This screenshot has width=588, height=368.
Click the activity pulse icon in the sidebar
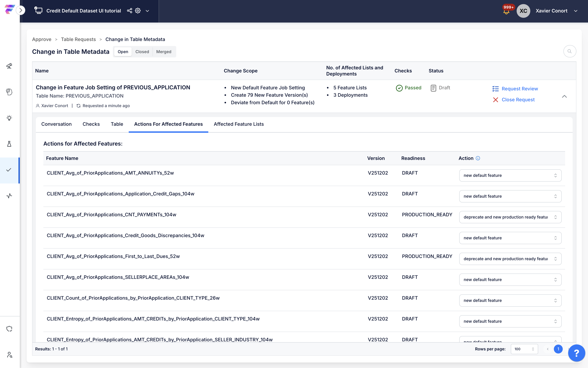pos(9,196)
